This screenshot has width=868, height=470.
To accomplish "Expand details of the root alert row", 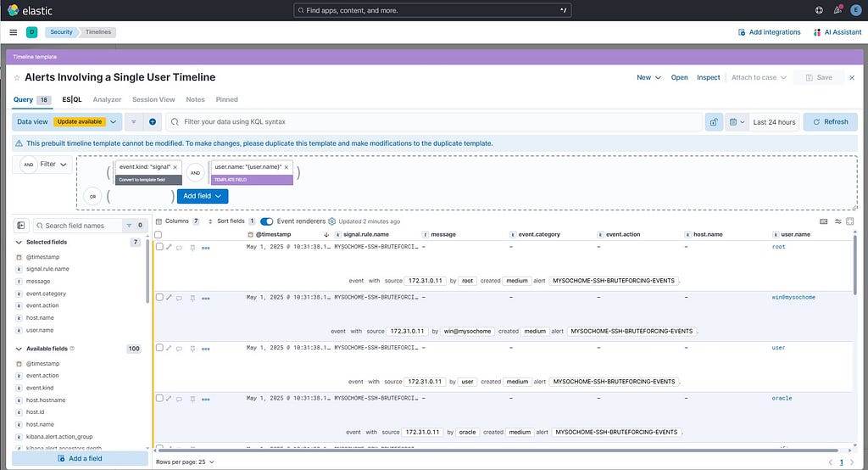I will (x=170, y=247).
